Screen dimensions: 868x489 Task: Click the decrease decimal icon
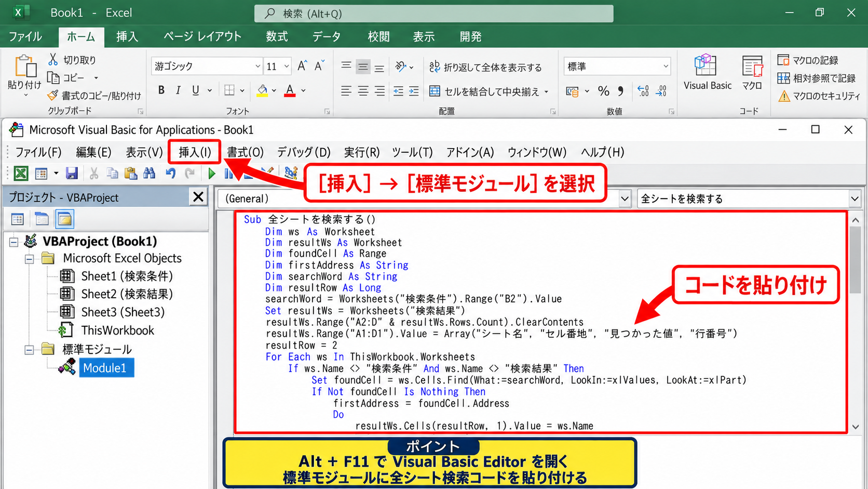[661, 91]
